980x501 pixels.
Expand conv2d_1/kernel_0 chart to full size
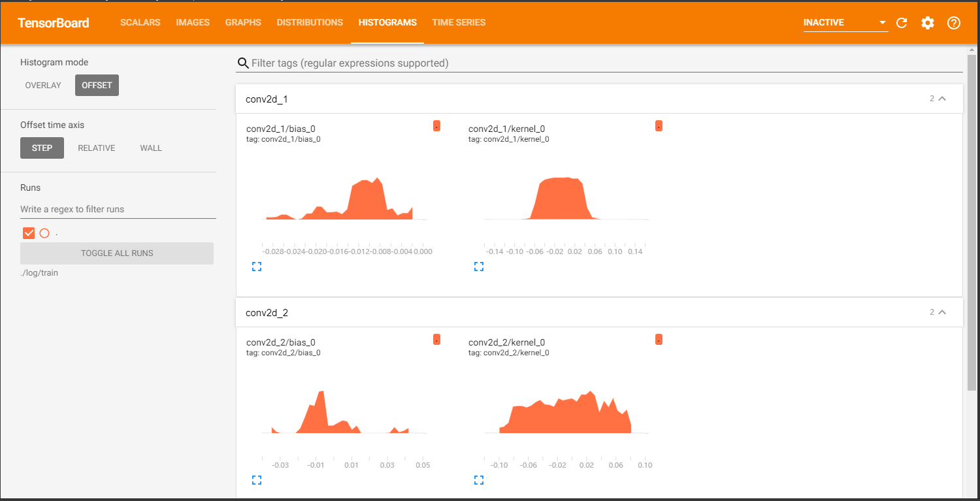click(x=479, y=267)
